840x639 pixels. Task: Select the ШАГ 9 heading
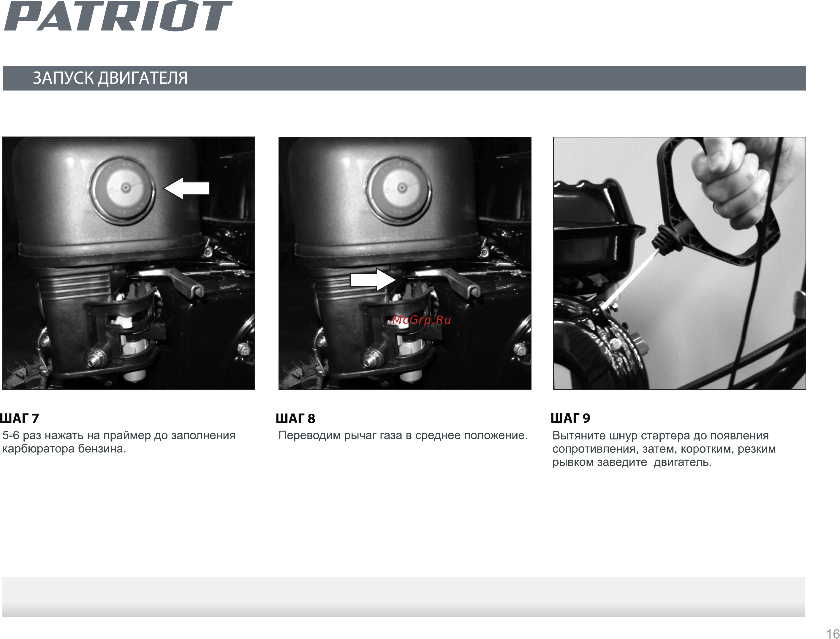click(570, 418)
